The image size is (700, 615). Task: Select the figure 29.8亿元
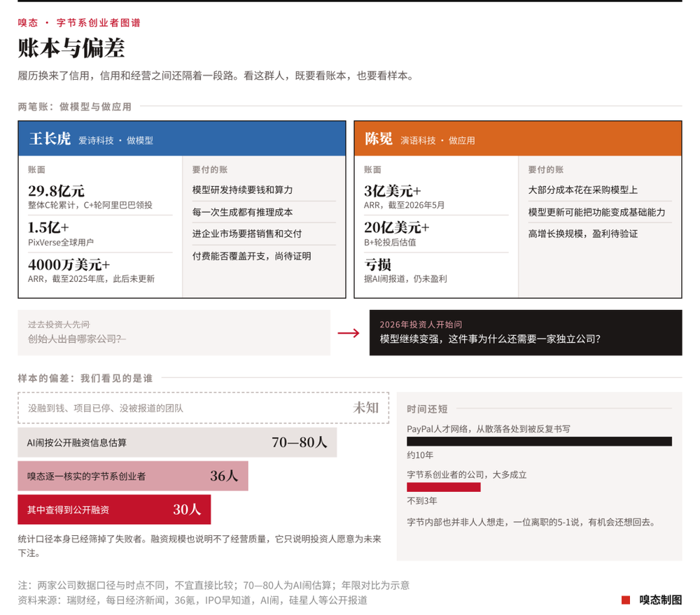56,191
